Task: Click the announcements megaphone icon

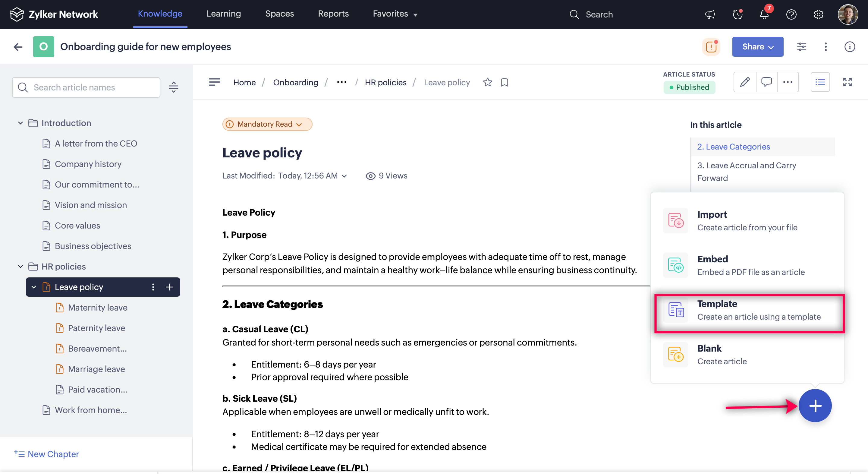Action: [x=710, y=14]
